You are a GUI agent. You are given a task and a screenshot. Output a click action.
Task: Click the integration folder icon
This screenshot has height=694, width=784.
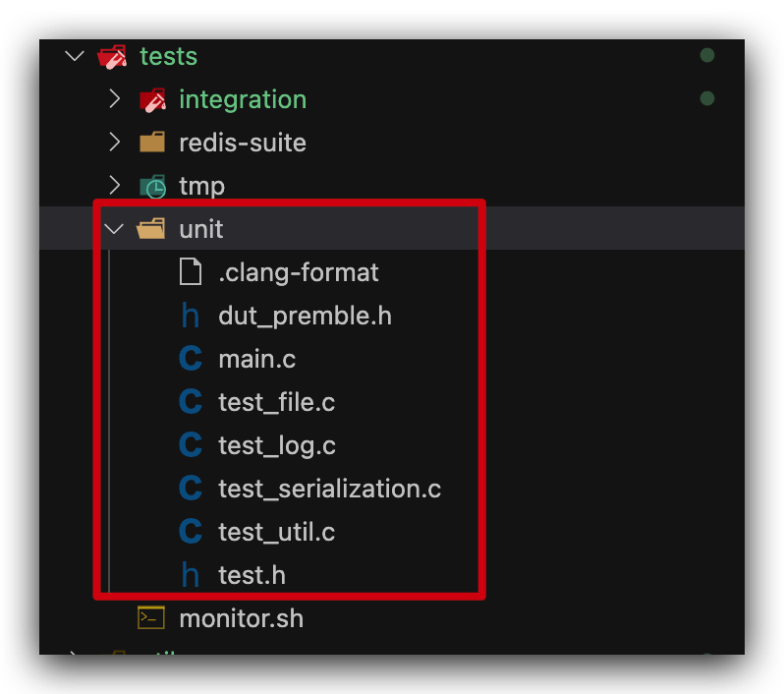point(152,100)
